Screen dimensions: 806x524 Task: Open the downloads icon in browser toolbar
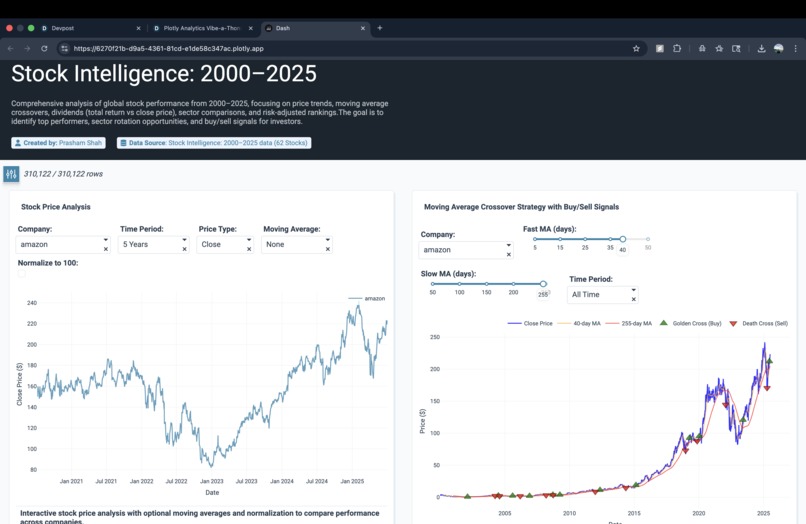[x=761, y=48]
